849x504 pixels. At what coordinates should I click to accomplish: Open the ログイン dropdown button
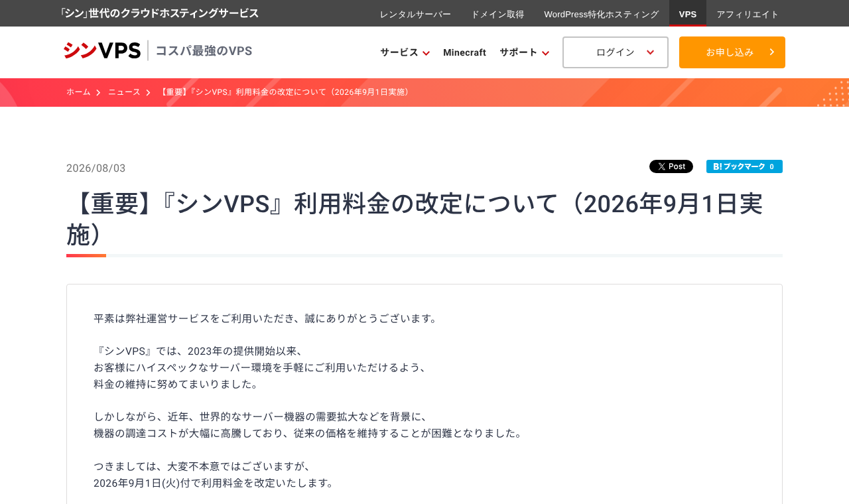pyautogui.click(x=616, y=52)
